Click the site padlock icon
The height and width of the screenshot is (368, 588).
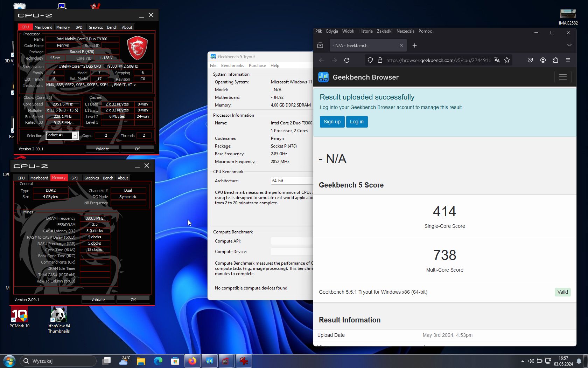click(x=380, y=60)
